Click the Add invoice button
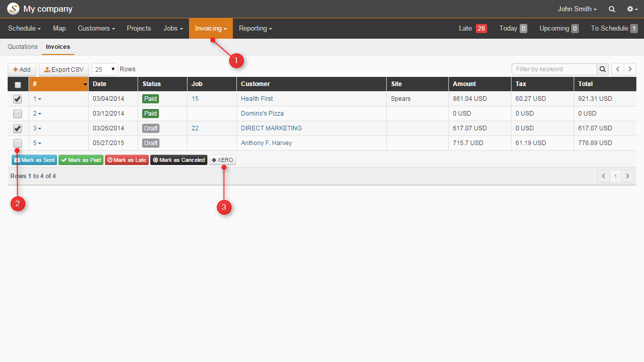 point(22,70)
